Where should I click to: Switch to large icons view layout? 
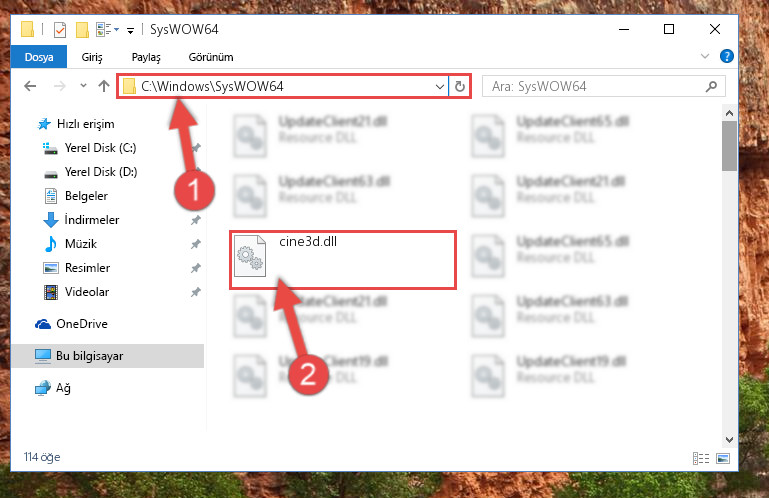click(x=723, y=458)
